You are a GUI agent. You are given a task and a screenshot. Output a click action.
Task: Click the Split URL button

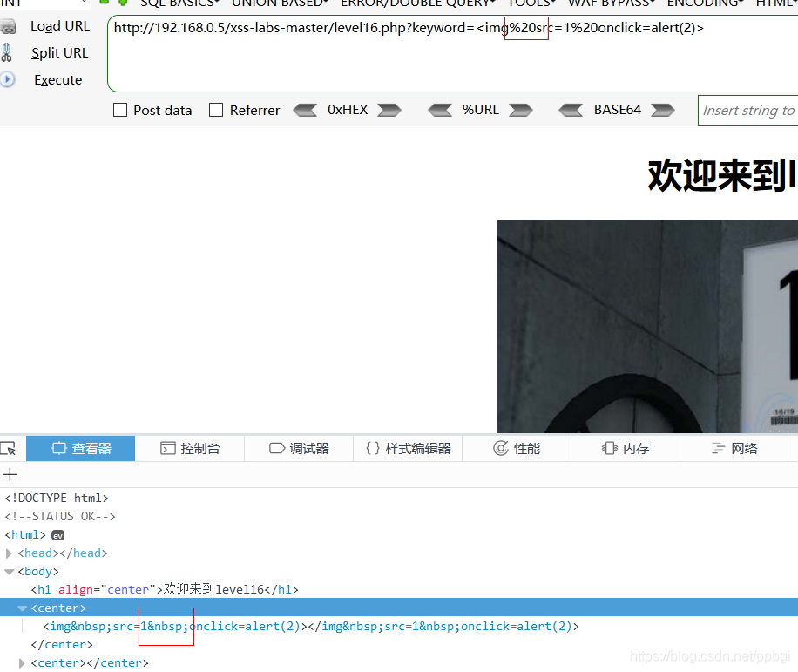coord(59,53)
